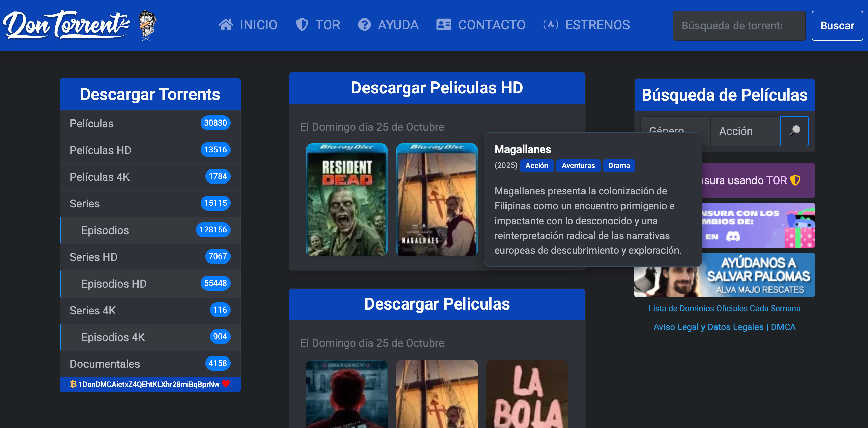Click the Bitcoin icon in donation bar

click(73, 384)
